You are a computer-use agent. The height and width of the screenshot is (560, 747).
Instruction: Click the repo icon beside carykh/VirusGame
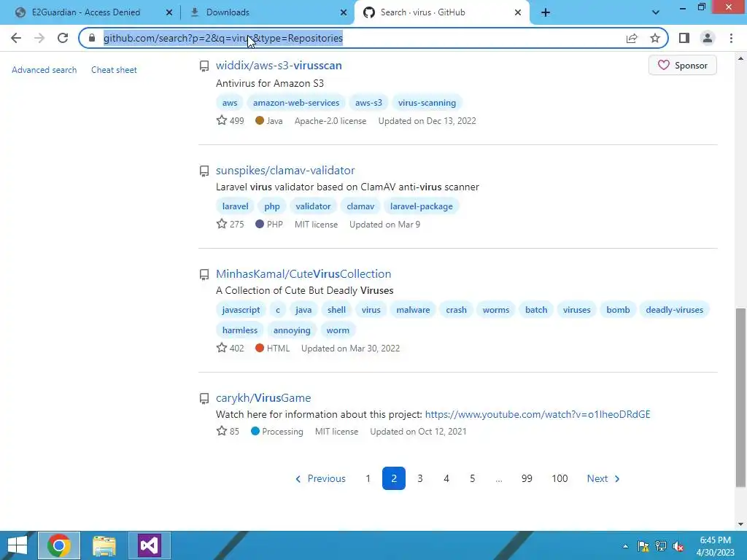[204, 399]
